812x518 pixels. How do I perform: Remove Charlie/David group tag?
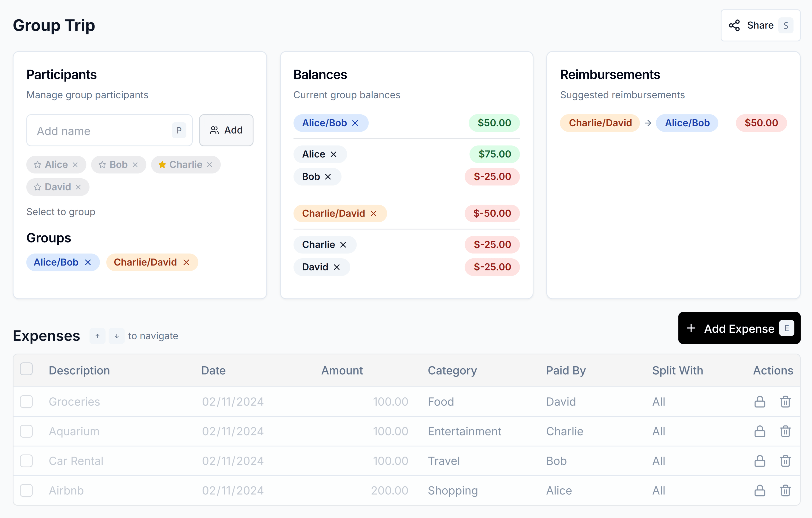pos(187,262)
